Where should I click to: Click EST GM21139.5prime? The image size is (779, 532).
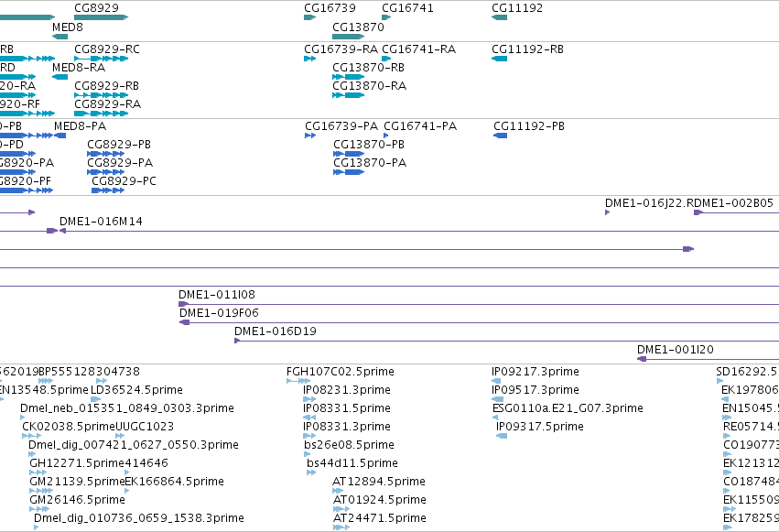tap(41, 491)
